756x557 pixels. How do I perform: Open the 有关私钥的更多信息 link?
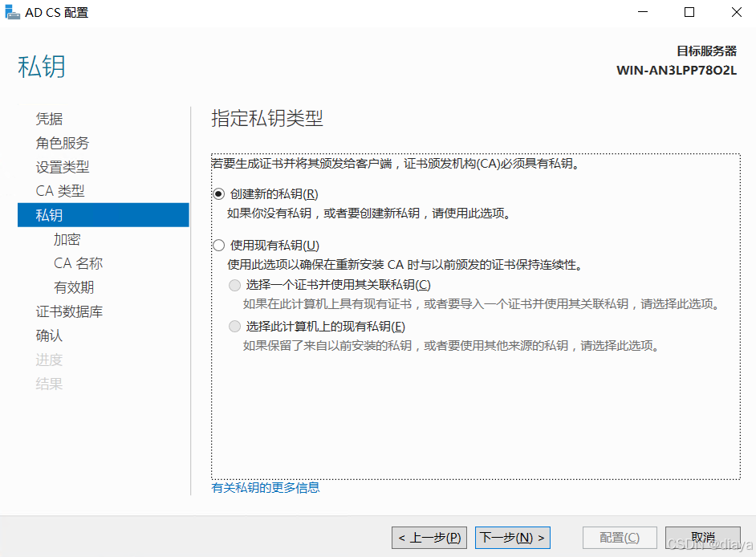pyautogui.click(x=266, y=487)
